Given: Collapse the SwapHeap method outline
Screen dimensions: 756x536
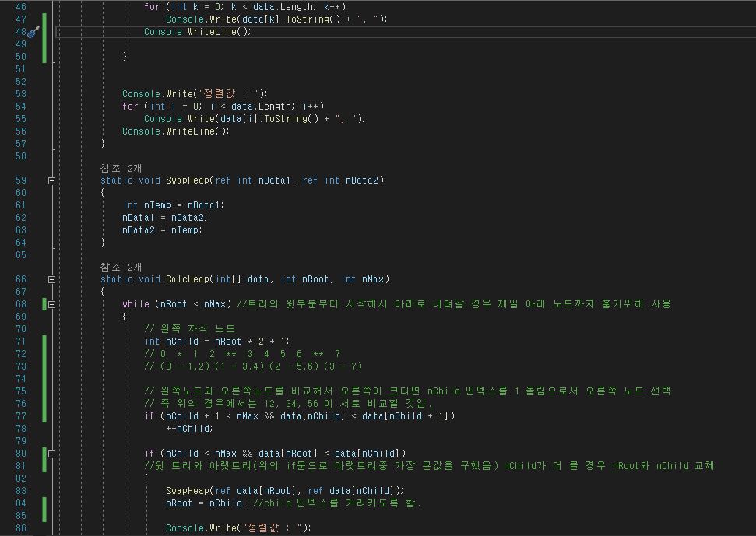Looking at the screenshot, I should pyautogui.click(x=51, y=180).
